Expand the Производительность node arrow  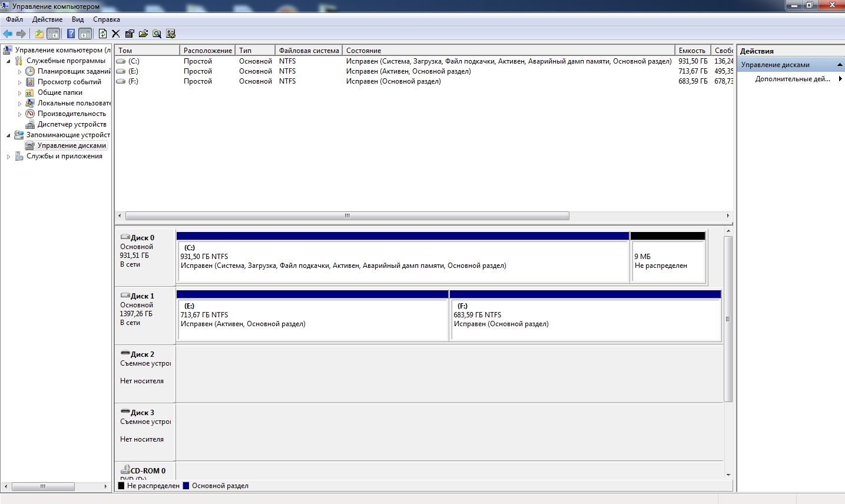coord(19,114)
